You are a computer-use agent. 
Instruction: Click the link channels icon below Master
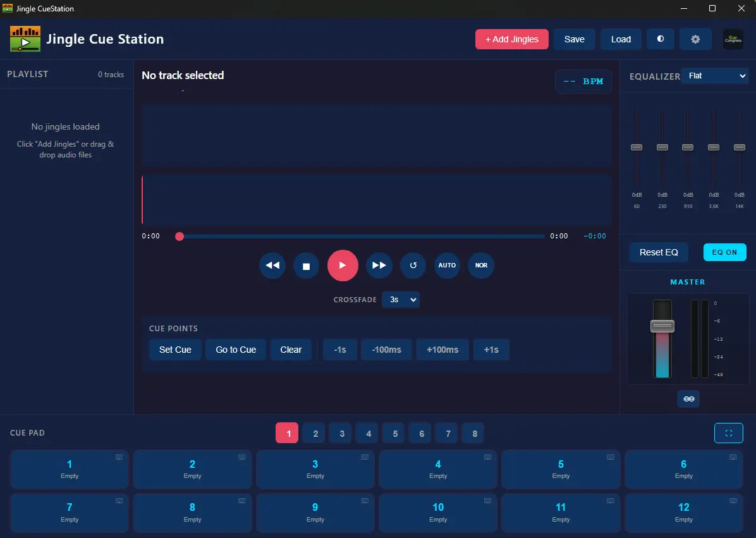(x=688, y=399)
